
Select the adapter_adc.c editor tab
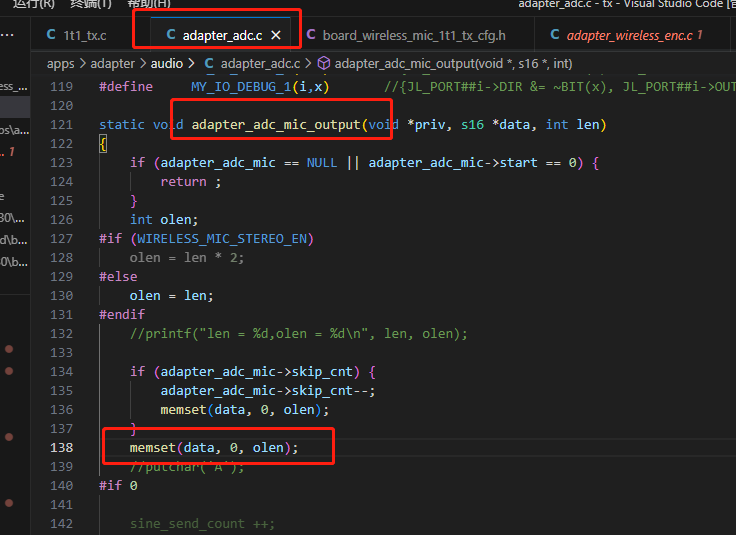click(222, 35)
